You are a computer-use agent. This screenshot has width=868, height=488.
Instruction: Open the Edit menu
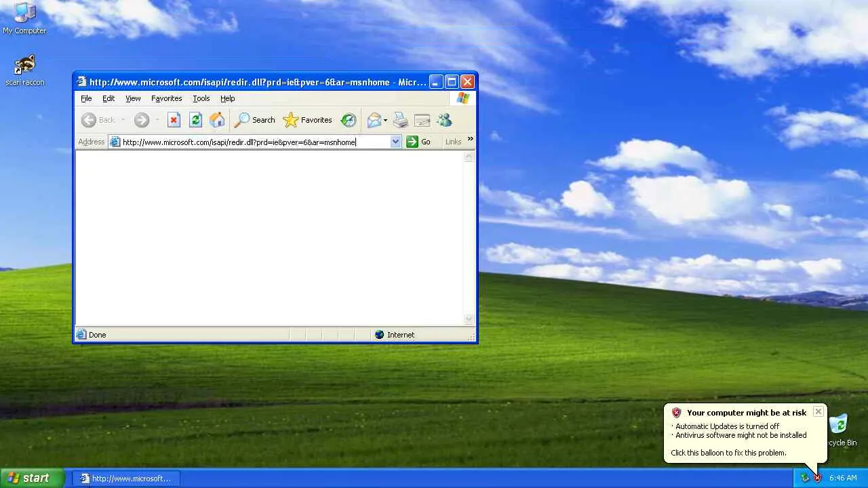pyautogui.click(x=108, y=98)
